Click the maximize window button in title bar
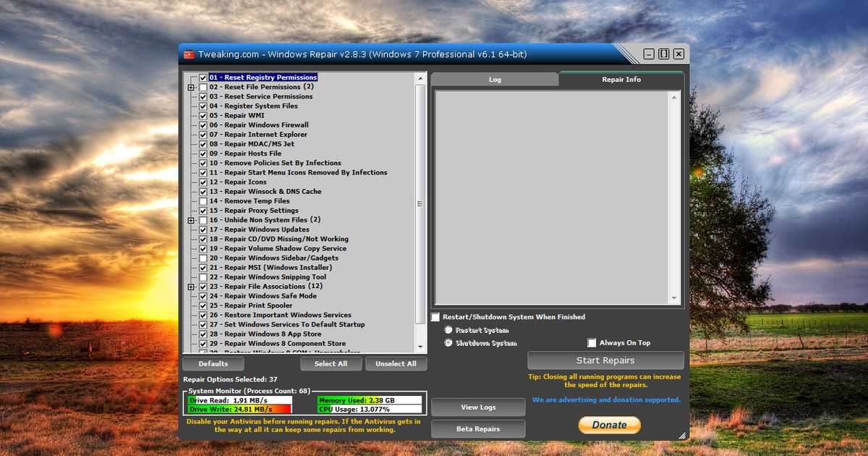Screen dimensions: 868x456 coord(663,54)
